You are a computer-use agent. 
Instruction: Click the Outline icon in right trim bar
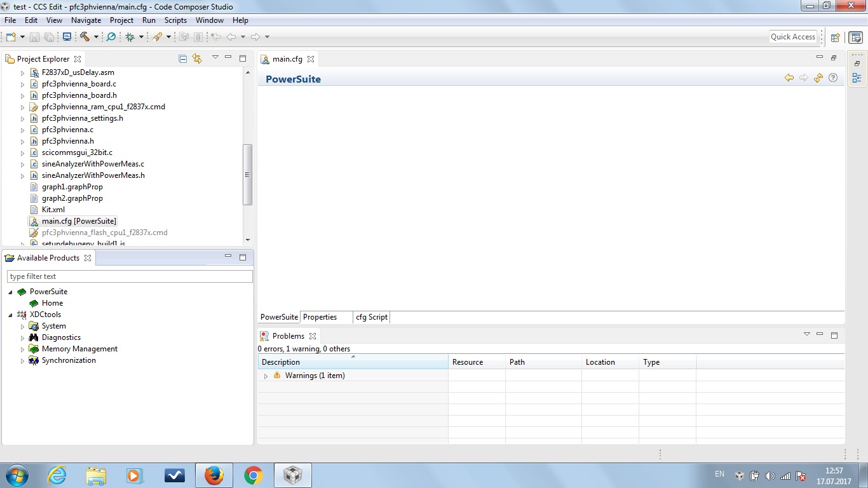857,78
